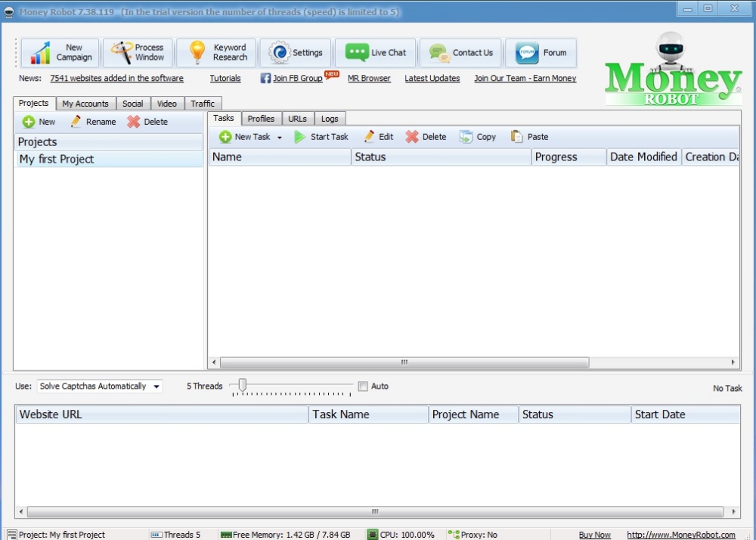Image resolution: width=756 pixels, height=540 pixels.
Task: Start a Live Chat session
Action: 376,52
